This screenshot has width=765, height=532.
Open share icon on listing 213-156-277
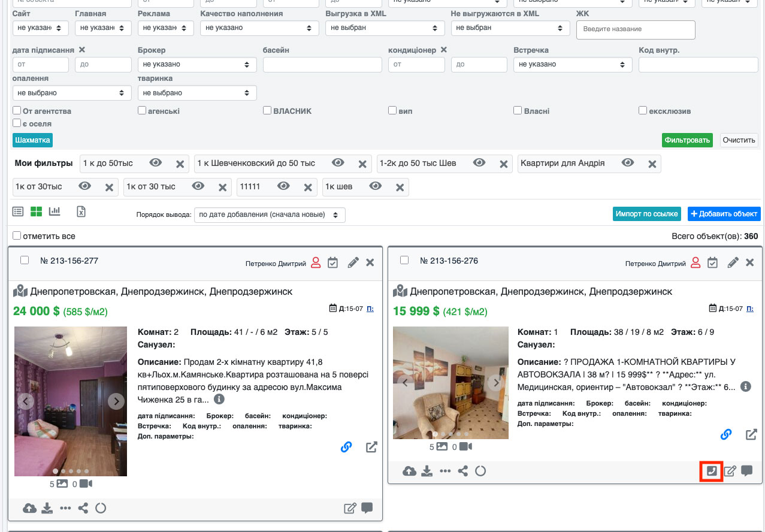[83, 508]
